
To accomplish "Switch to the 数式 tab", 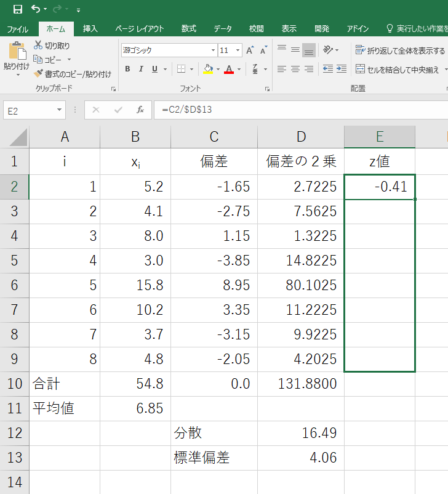I will coord(188,29).
